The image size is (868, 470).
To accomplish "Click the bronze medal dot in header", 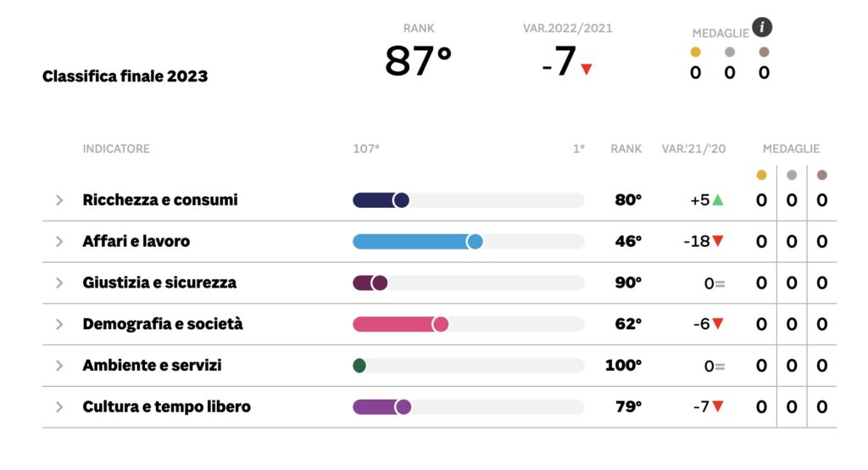I will [x=764, y=52].
